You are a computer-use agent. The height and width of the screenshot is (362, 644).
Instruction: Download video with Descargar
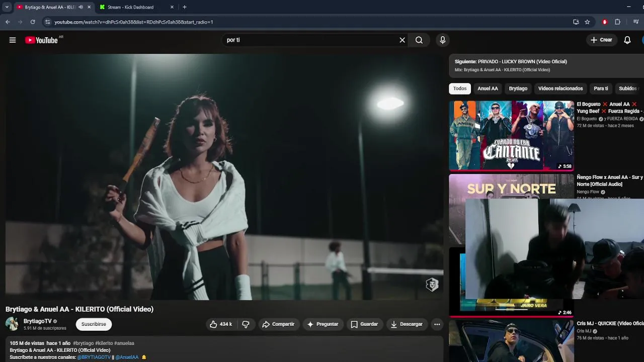coord(407,324)
